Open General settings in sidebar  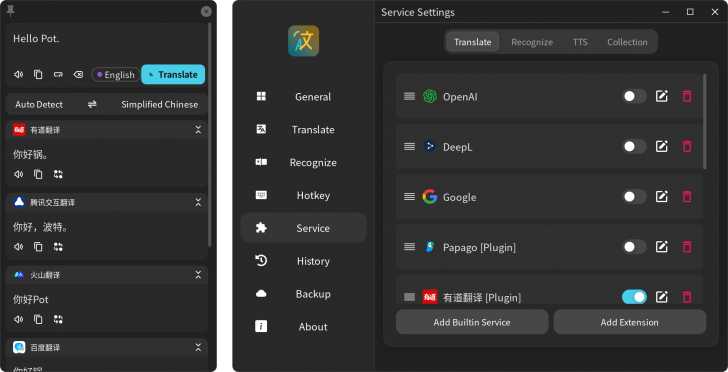tap(304, 97)
